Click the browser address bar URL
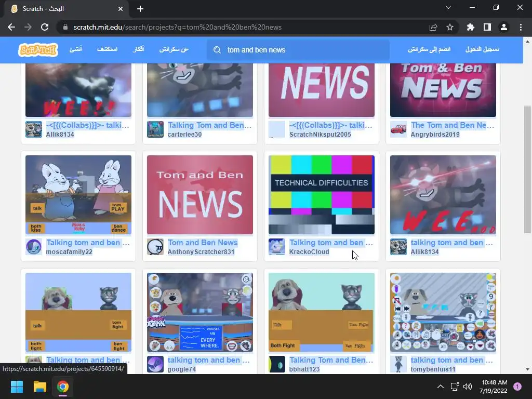Image resolution: width=532 pixels, height=399 pixels. click(x=178, y=27)
